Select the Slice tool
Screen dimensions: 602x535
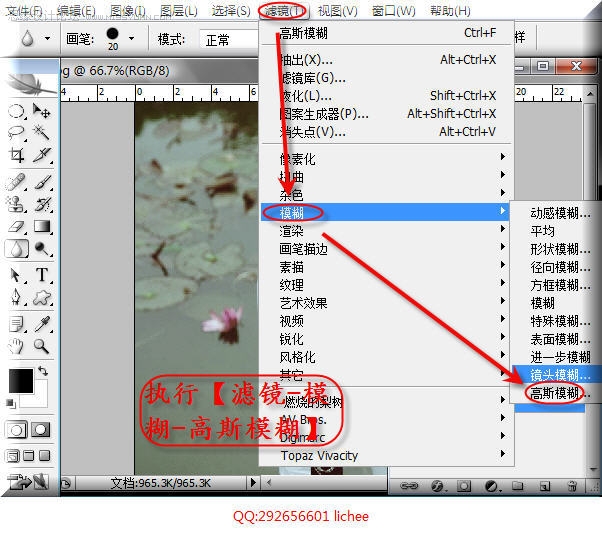[41, 155]
